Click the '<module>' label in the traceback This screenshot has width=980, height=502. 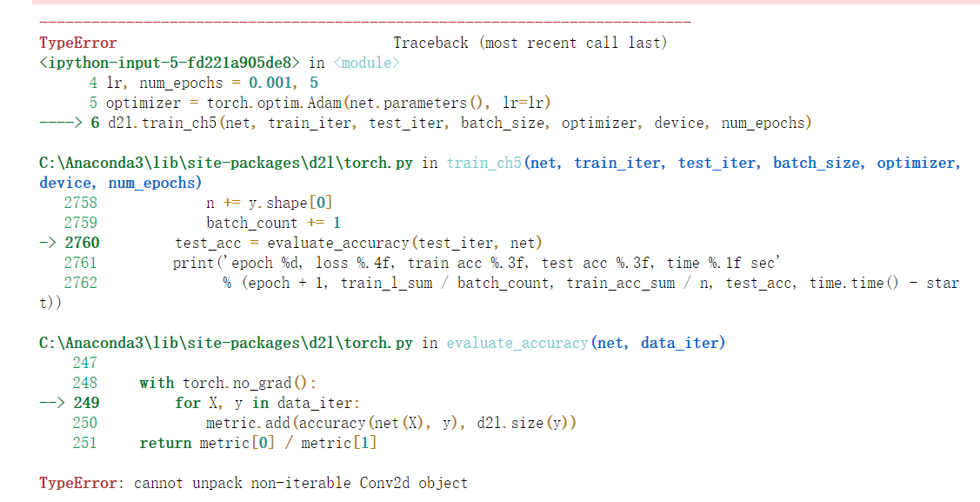click(x=366, y=63)
